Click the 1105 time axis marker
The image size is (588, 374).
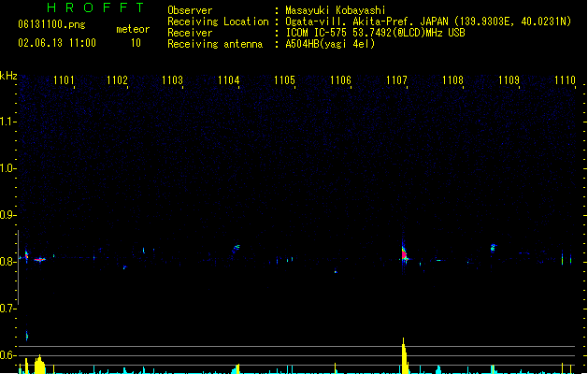(284, 80)
